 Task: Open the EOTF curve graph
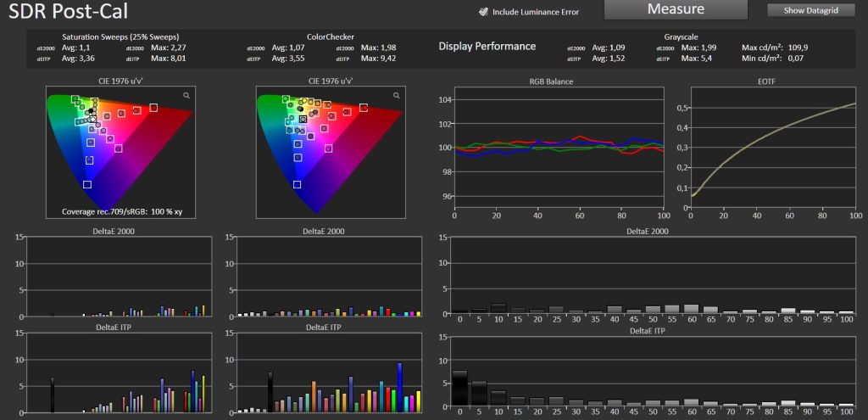point(773,148)
